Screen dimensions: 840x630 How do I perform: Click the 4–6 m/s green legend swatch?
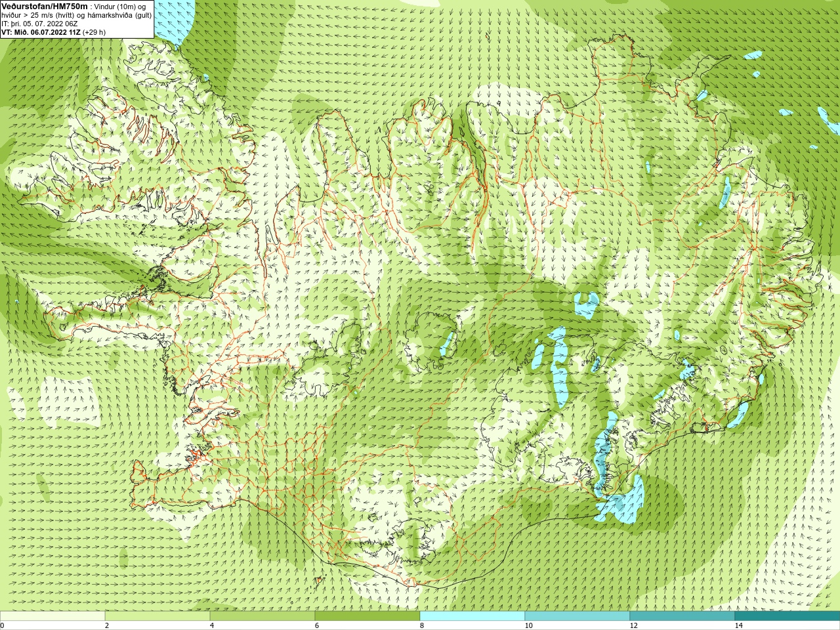262,616
